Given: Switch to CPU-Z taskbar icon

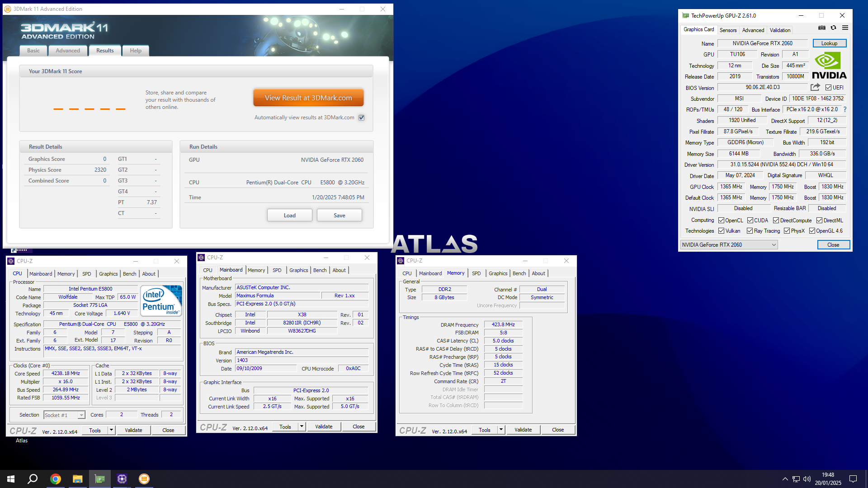Looking at the screenshot, I should coord(122,479).
